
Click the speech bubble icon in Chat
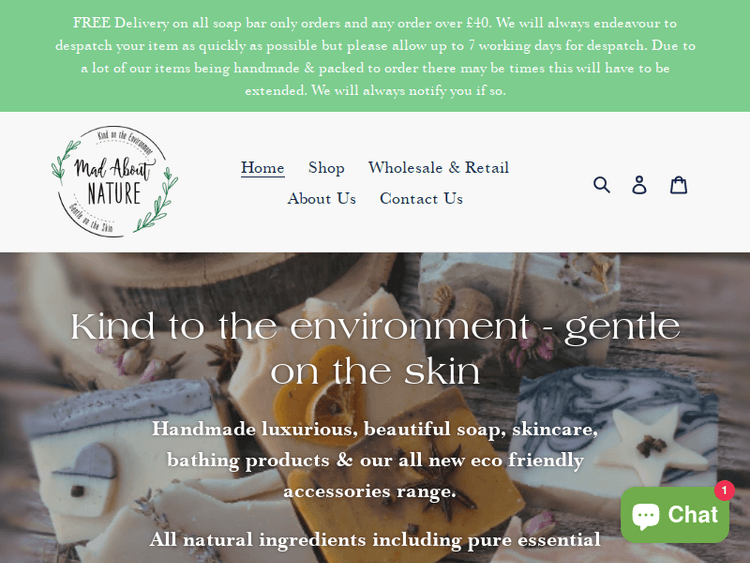pyautogui.click(x=645, y=516)
